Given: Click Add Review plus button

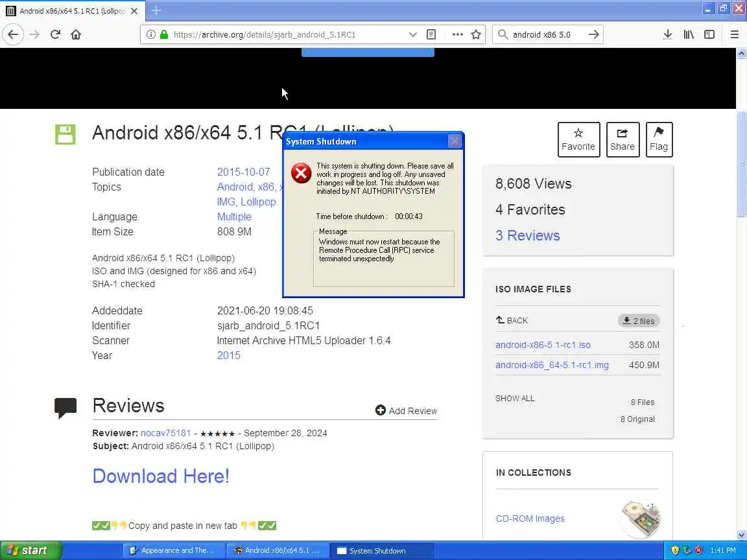Looking at the screenshot, I should coord(407,410).
